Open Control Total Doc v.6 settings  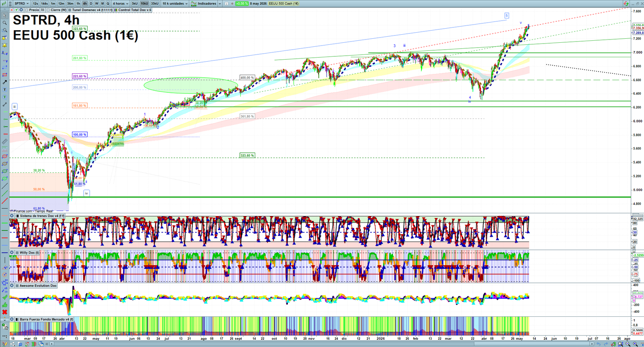pos(135,10)
